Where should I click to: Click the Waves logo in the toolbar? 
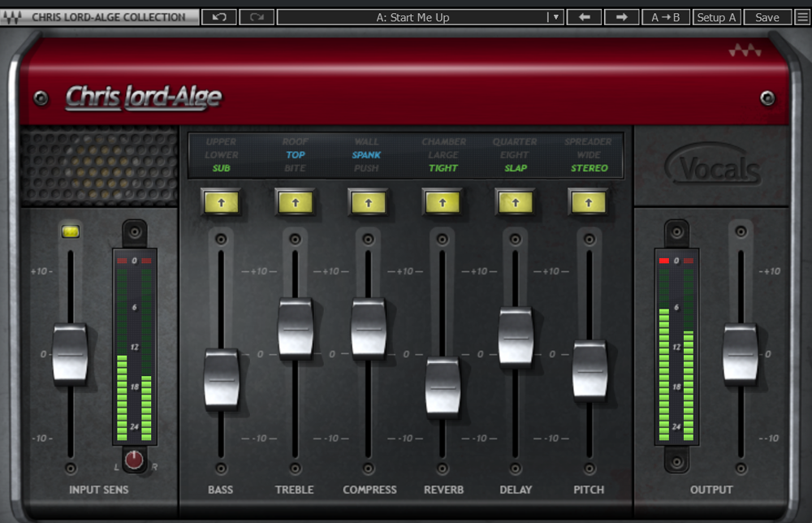click(x=12, y=17)
